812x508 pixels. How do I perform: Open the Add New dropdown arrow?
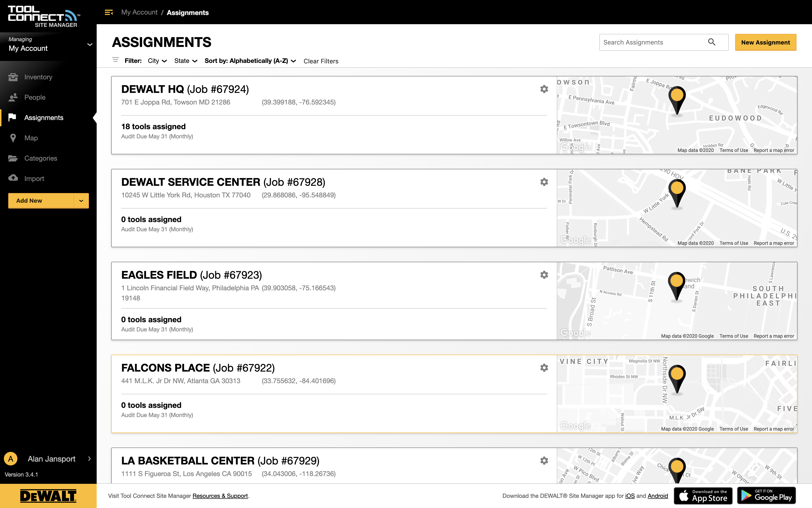[x=81, y=201]
